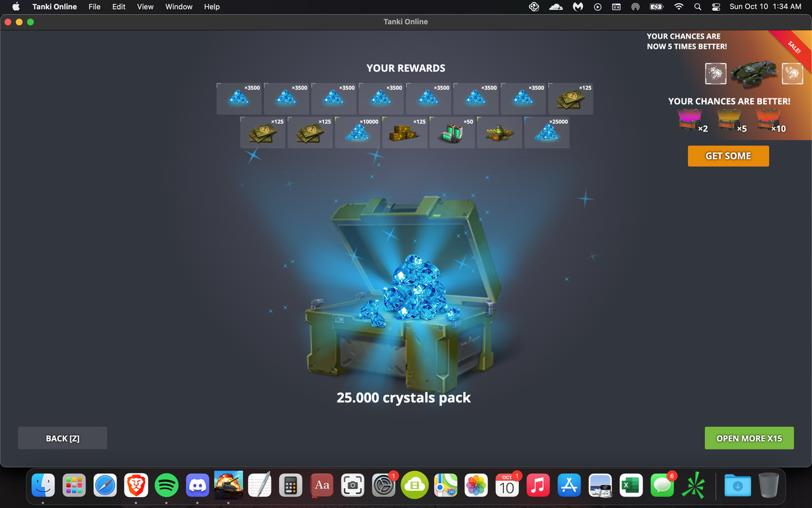Click the green OPEN MORE X15 button
The height and width of the screenshot is (508, 812).
pos(749,438)
